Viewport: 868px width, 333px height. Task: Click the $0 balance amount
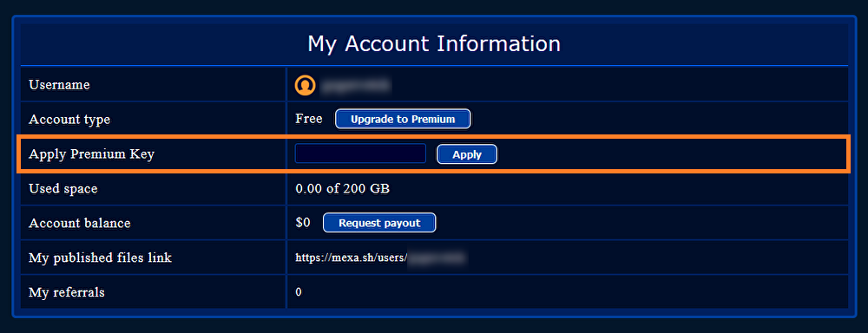click(303, 223)
